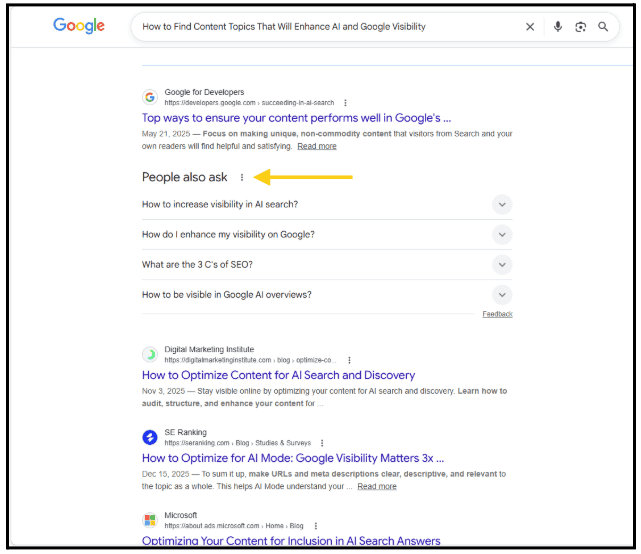This screenshot has height=554, width=641.
Task: Click the Feedback link under People also ask
Action: (497, 314)
